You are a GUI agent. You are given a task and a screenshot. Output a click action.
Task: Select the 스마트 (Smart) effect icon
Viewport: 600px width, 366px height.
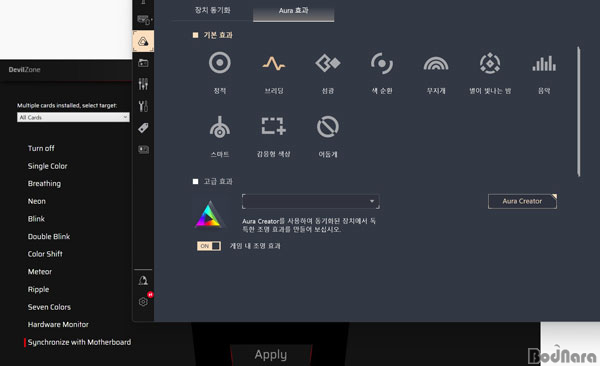220,127
